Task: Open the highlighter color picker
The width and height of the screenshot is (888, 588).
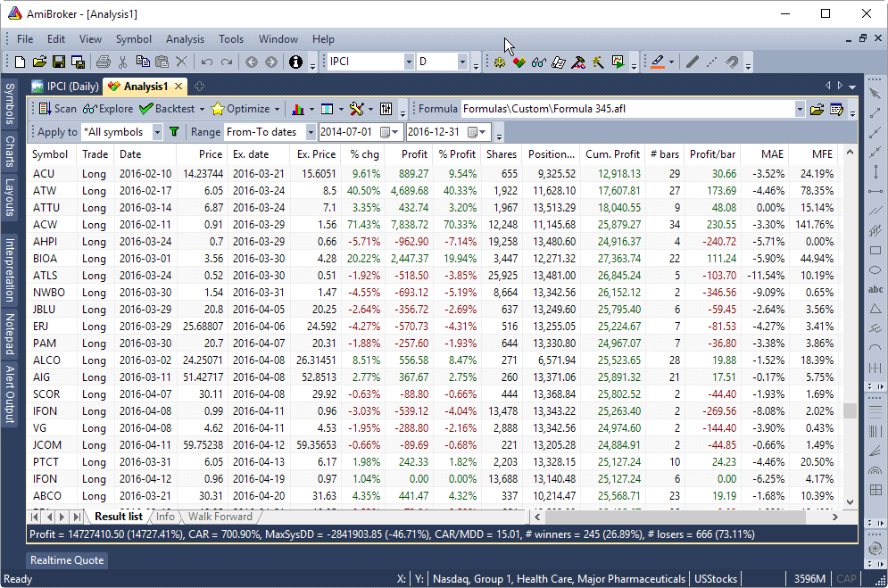Action: pyautogui.click(x=671, y=61)
